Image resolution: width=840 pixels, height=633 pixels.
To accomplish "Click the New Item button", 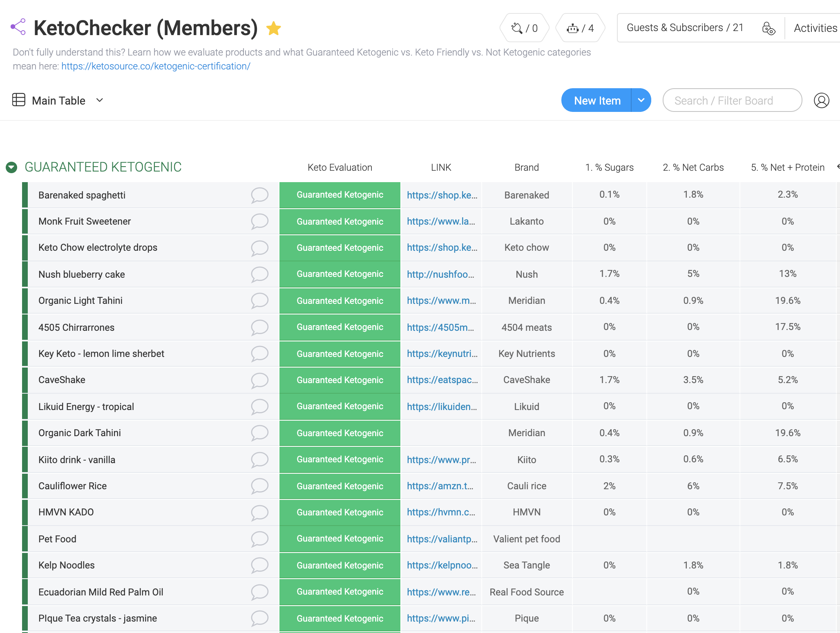I will [597, 100].
